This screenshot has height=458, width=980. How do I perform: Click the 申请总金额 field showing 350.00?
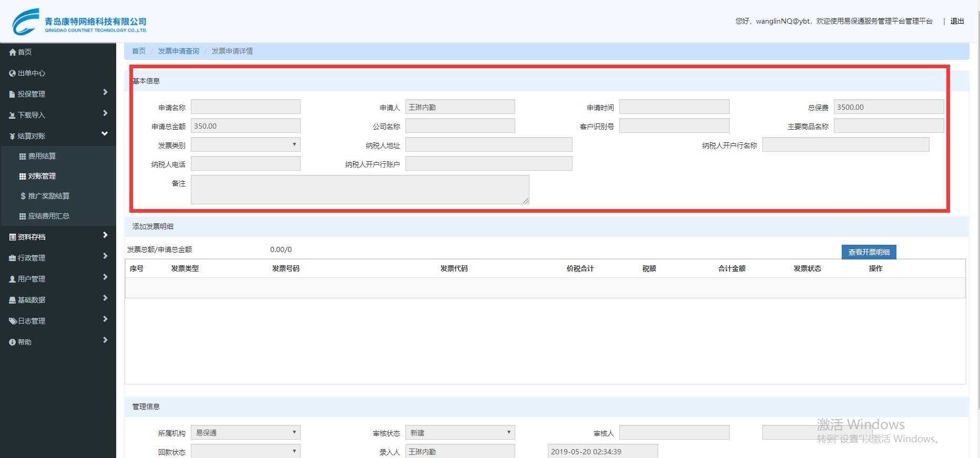click(x=246, y=126)
